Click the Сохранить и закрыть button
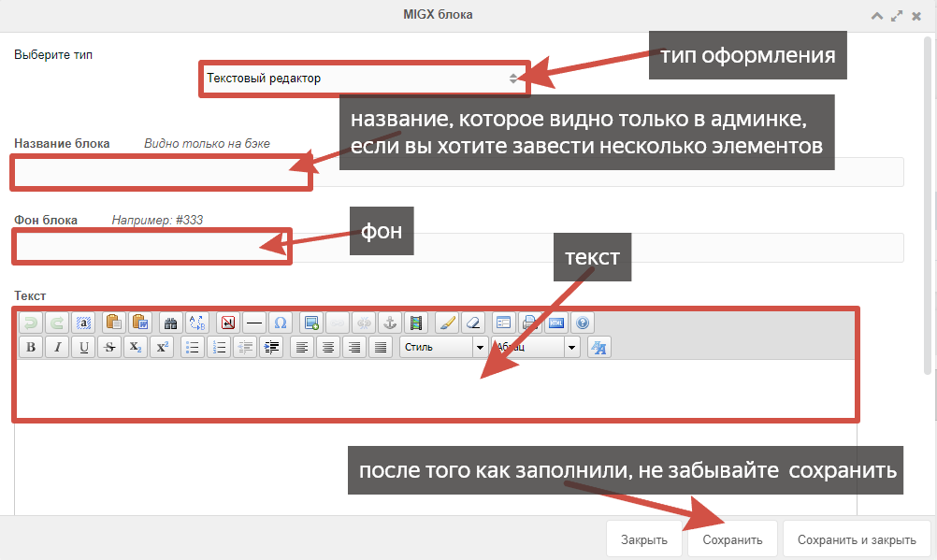937x560 pixels. (857, 539)
